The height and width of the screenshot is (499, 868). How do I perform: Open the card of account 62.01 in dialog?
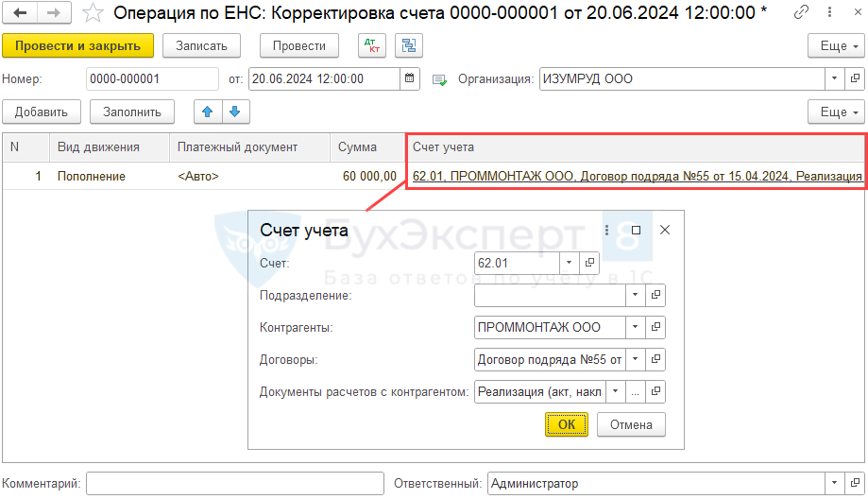[x=589, y=263]
